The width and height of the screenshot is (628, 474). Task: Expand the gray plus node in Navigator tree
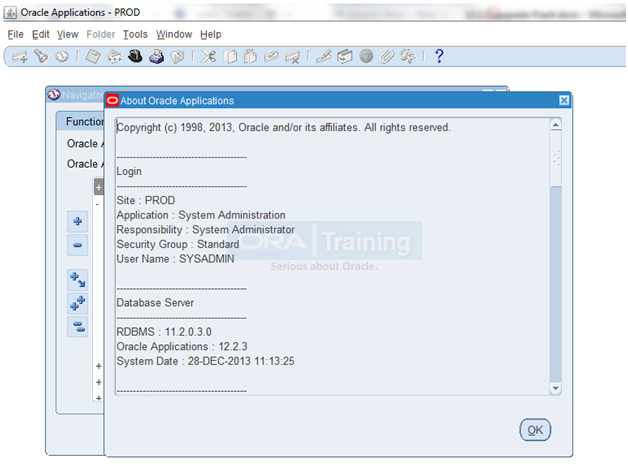(x=99, y=187)
